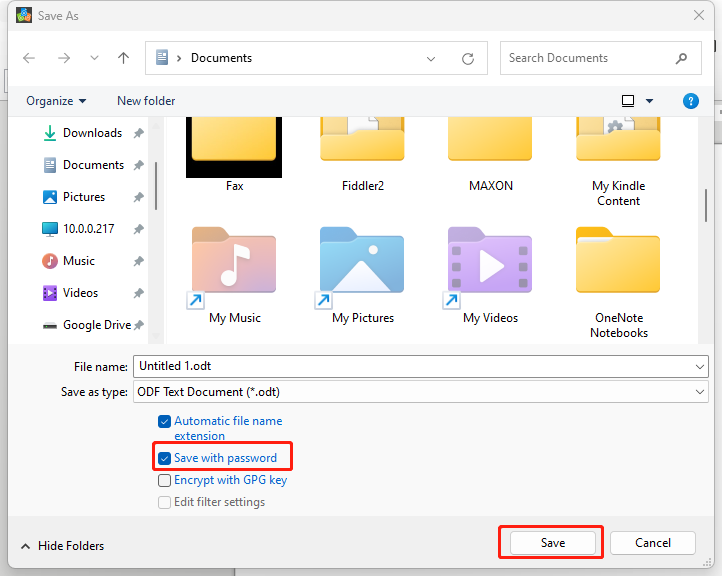Expand the File name dropdown arrow

(x=699, y=367)
